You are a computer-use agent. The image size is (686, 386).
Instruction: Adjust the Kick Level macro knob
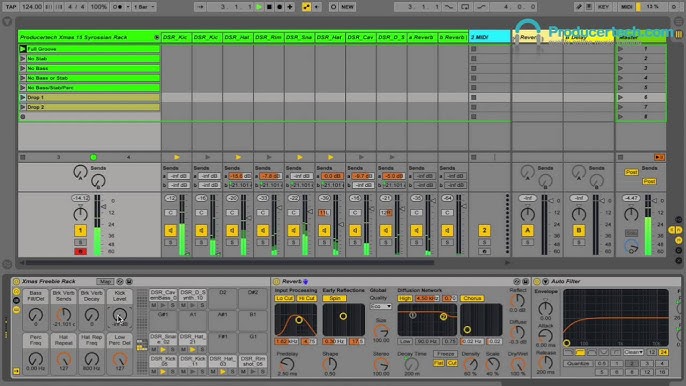click(119, 315)
